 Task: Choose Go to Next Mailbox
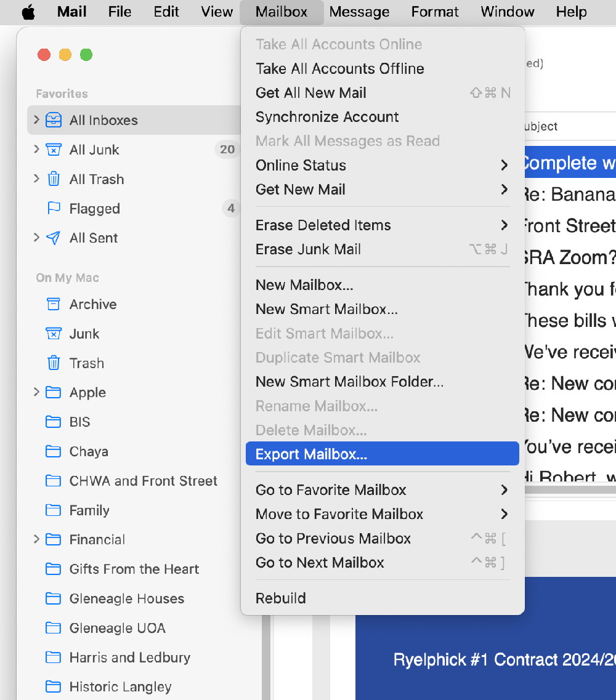[x=383, y=562]
